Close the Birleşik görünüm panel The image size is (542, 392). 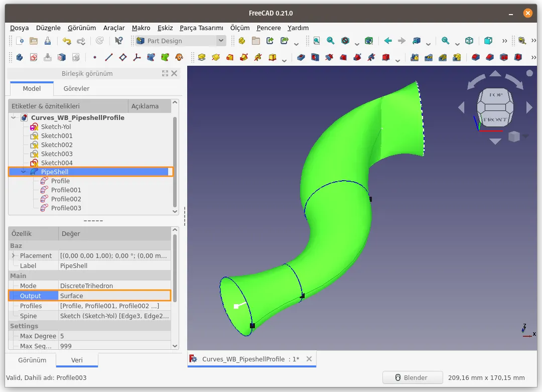[x=174, y=73]
